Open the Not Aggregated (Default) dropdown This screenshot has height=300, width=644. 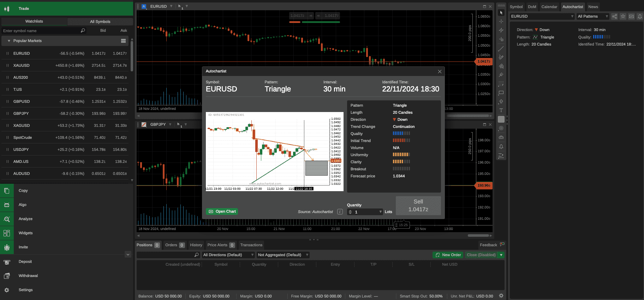(283, 255)
